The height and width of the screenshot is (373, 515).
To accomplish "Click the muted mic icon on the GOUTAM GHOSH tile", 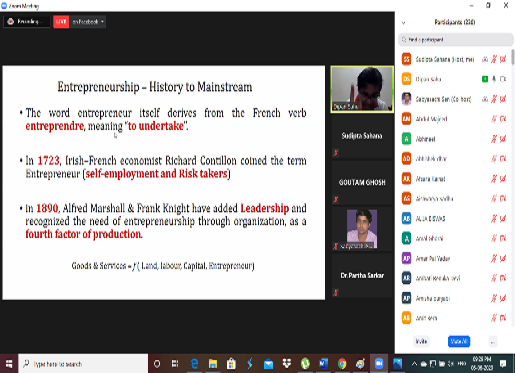I will 336,199.
